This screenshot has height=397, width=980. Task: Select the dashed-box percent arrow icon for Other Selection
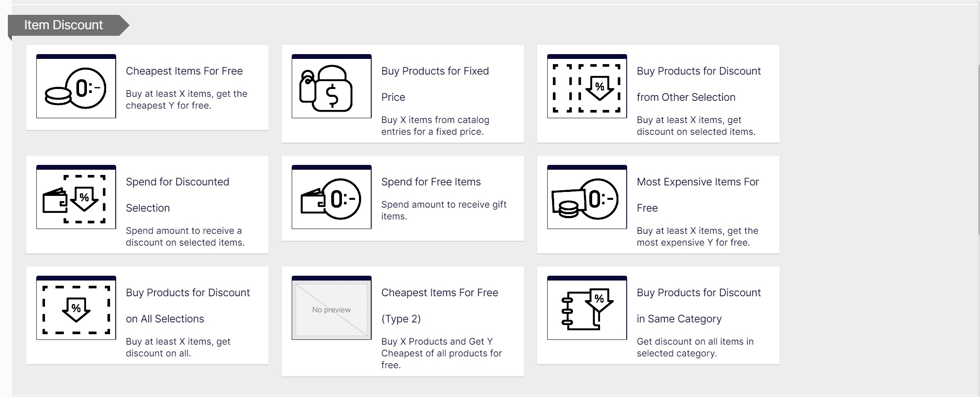coord(587,86)
